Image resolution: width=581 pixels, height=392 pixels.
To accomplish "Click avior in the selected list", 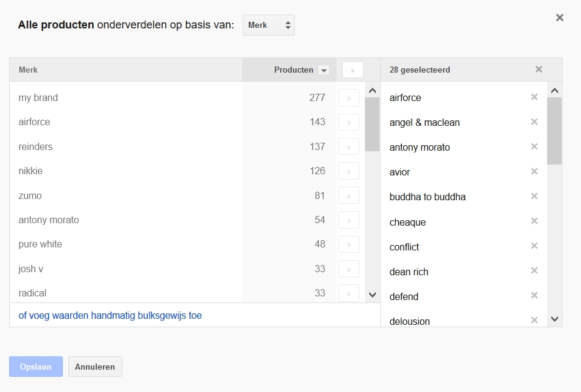I will [x=399, y=172].
